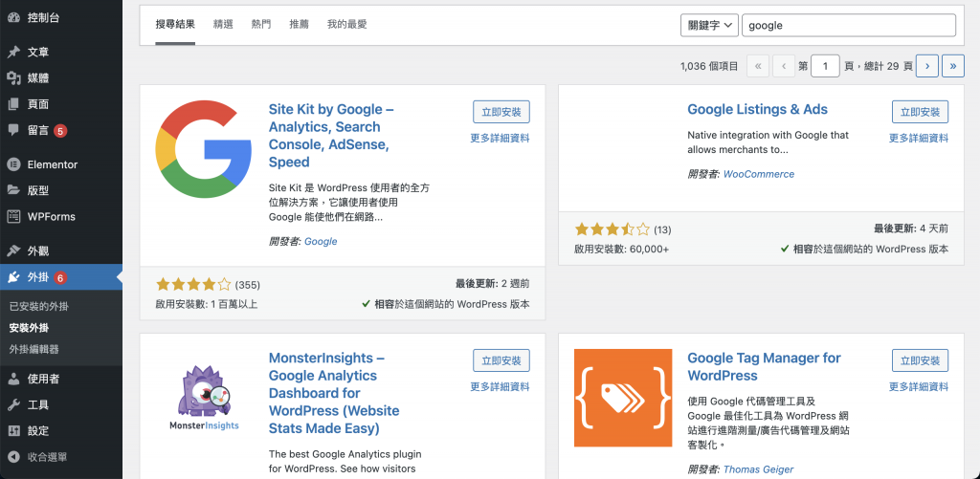Click 立即安裝 for Google Tag Manager

(x=920, y=360)
